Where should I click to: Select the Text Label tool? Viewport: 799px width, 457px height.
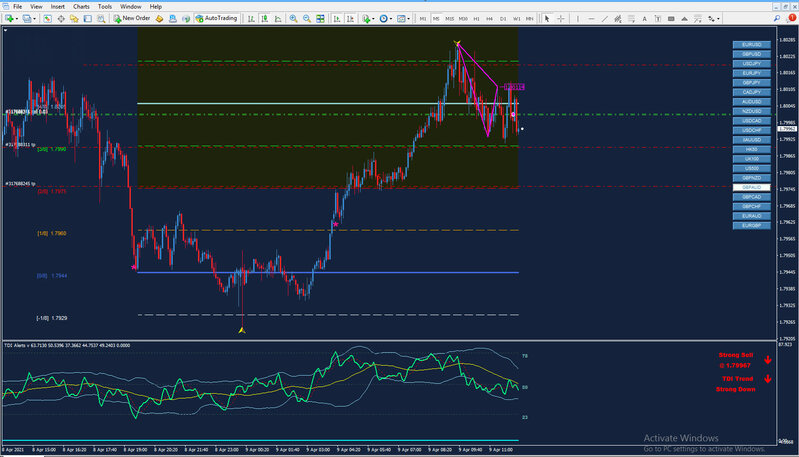pos(658,19)
